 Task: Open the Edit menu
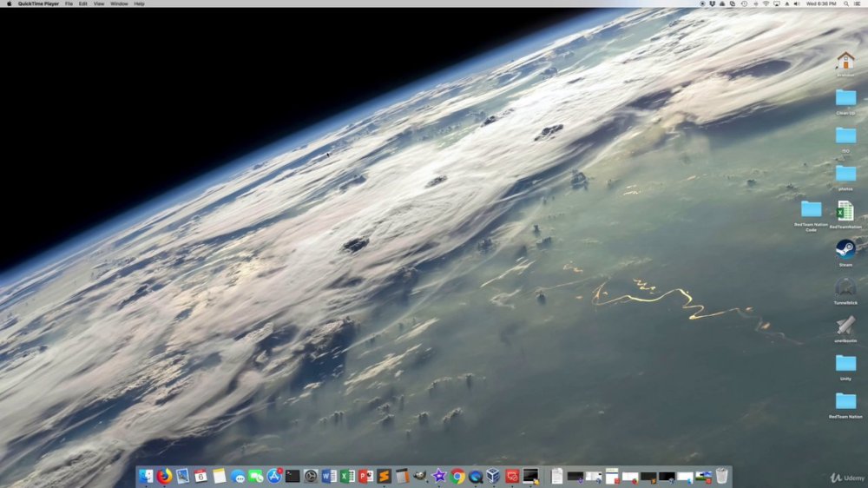coord(83,3)
